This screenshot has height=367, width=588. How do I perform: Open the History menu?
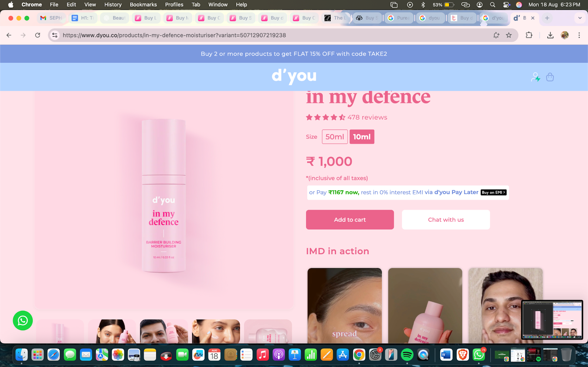[113, 5]
